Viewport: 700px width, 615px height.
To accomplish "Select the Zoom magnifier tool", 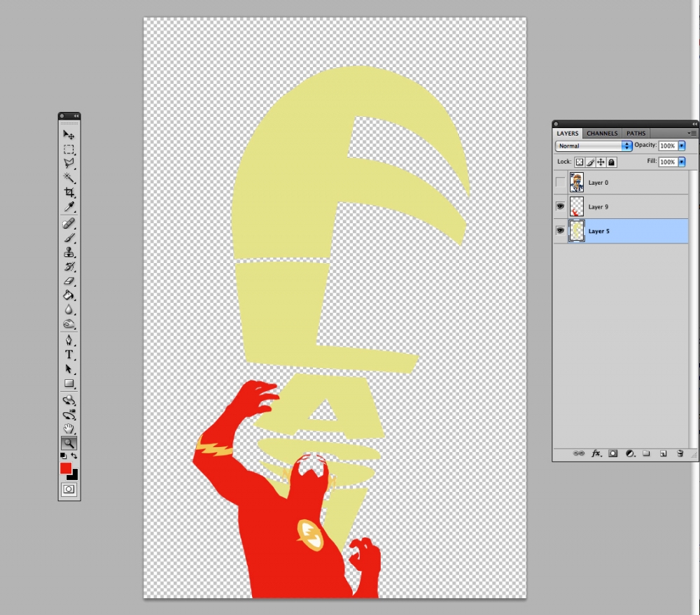I will (x=69, y=443).
